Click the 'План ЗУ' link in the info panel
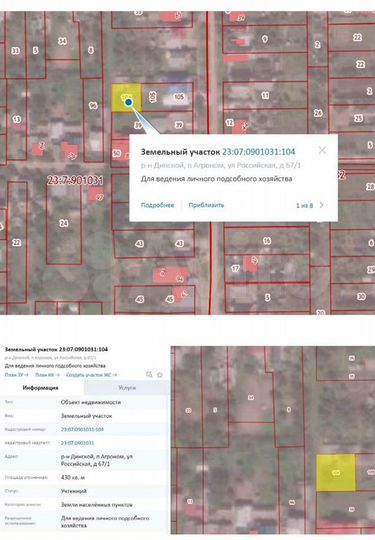The height and width of the screenshot is (540, 375). [16, 375]
